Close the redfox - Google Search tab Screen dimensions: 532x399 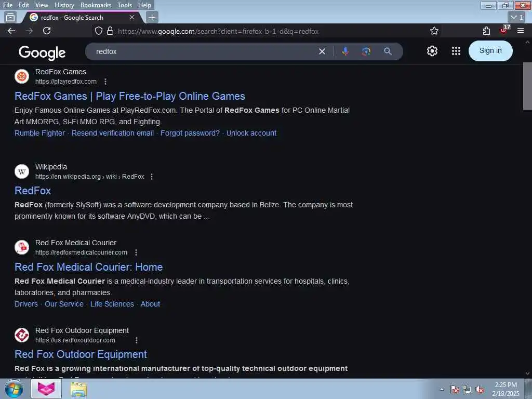[132, 17]
